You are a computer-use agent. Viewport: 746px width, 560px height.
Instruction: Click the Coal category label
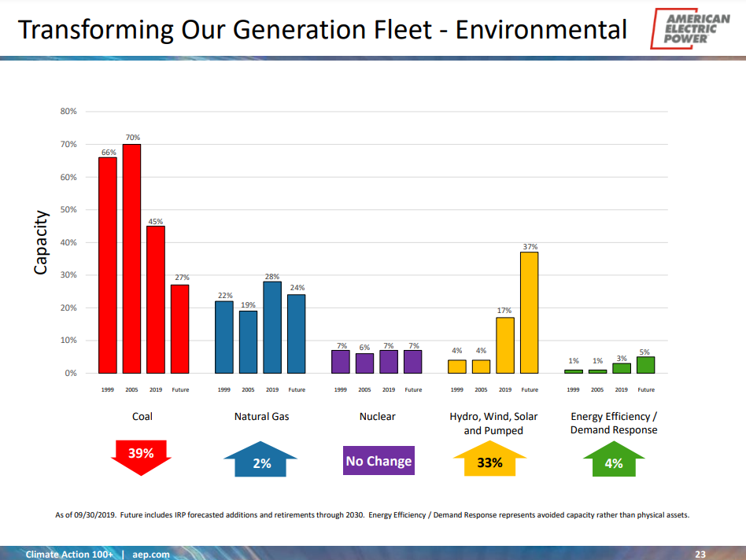(x=142, y=416)
